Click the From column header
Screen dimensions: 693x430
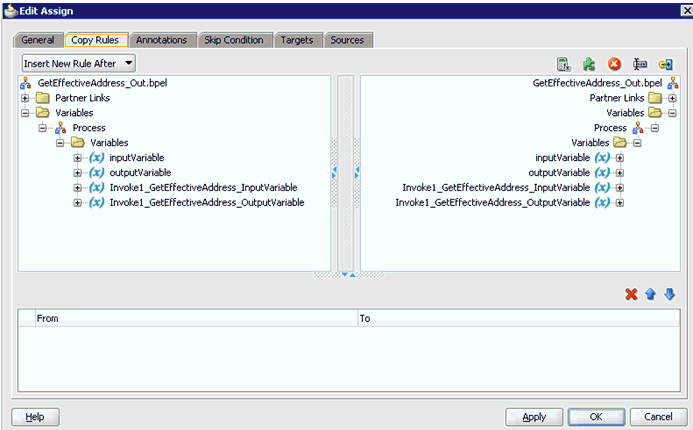tap(196, 318)
